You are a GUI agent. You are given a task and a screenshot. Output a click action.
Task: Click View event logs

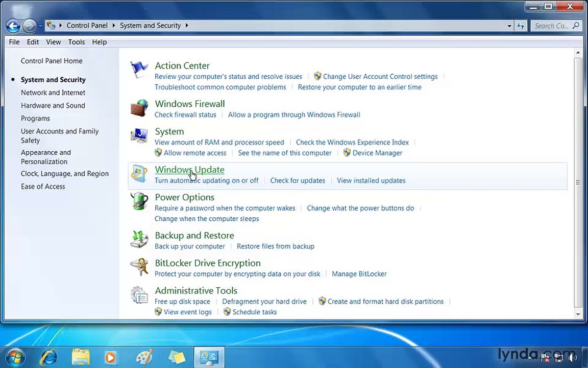pos(187,312)
